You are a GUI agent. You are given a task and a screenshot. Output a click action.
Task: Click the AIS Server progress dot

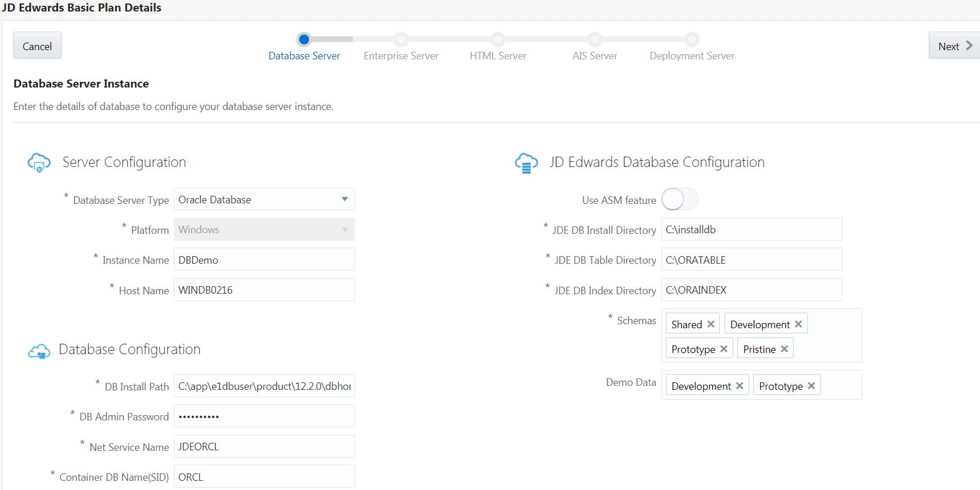coord(595,39)
